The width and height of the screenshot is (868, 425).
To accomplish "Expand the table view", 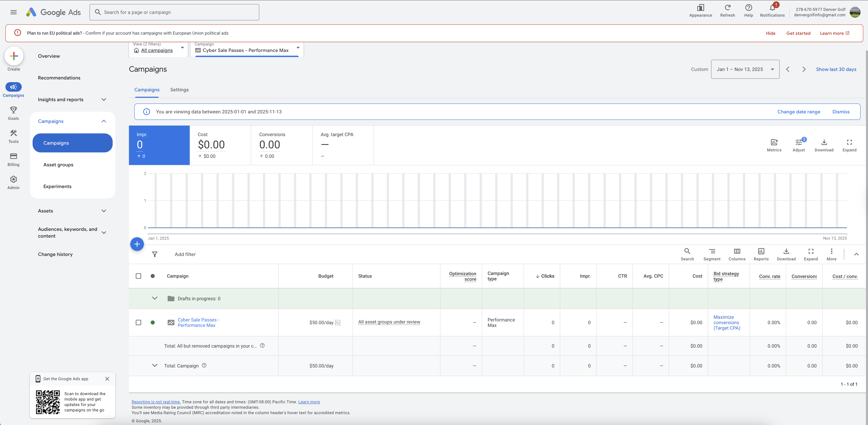I will point(811,254).
